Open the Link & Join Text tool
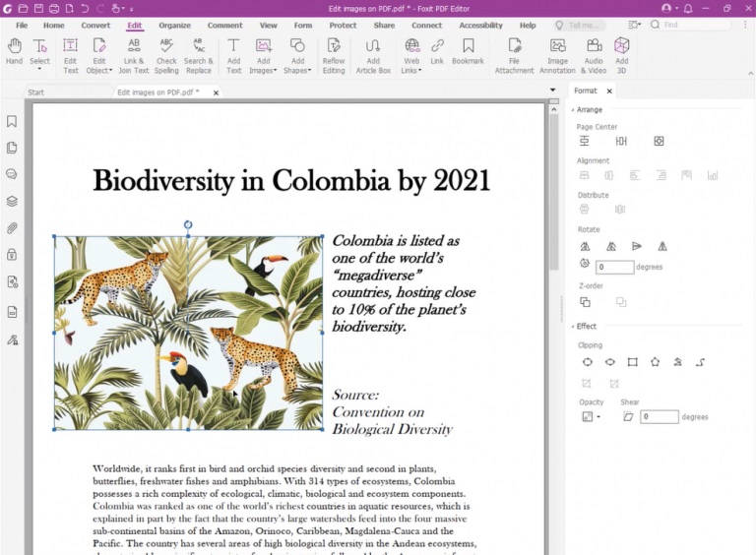 point(134,56)
